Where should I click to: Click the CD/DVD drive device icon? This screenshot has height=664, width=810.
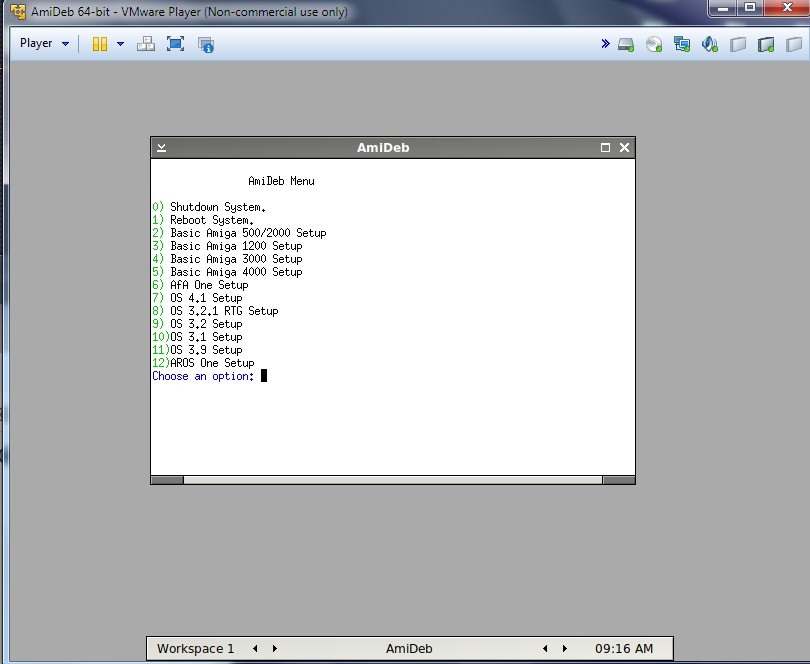click(654, 44)
